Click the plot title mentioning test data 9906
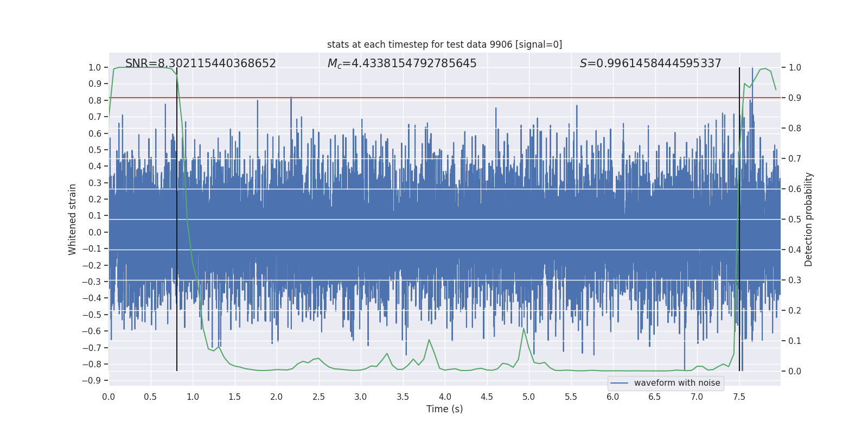Viewport: 868px width, 434px height. tap(444, 44)
